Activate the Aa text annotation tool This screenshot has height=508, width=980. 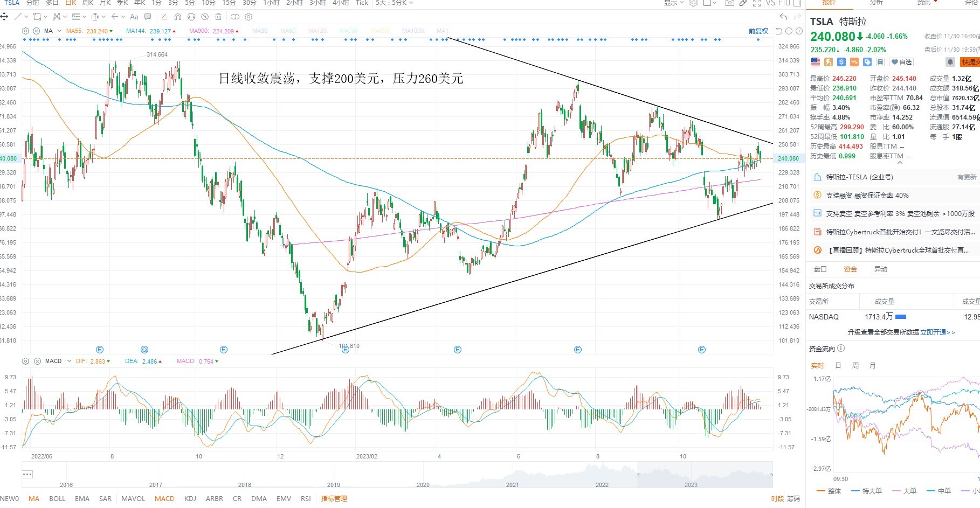(134, 17)
